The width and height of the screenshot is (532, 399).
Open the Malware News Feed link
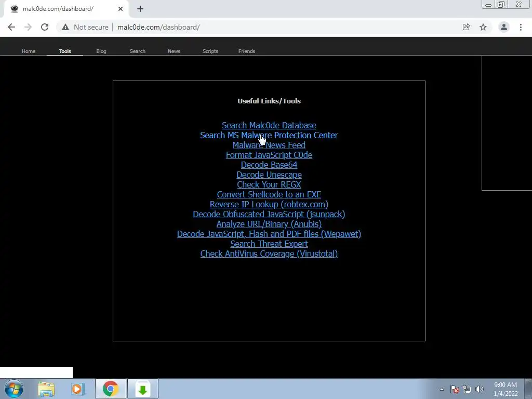(269, 145)
